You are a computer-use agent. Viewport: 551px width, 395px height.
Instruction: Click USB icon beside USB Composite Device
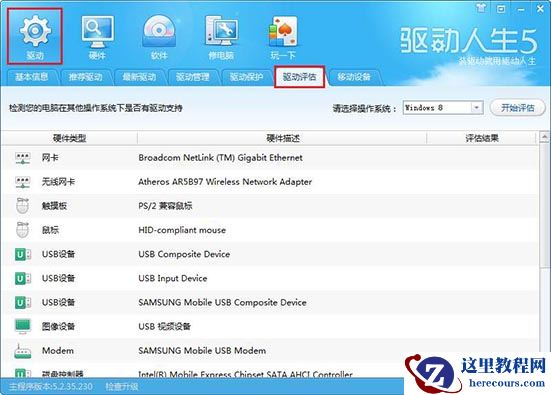23,254
